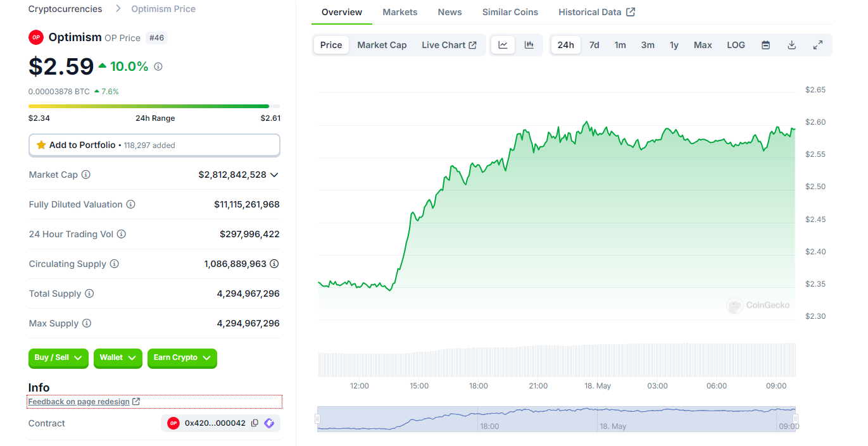Open the Buy / Sell dropdown

[58, 358]
